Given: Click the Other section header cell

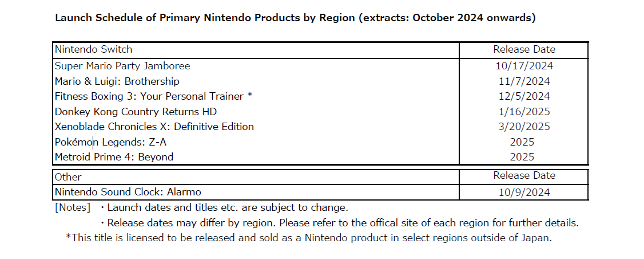Looking at the screenshot, I should (x=69, y=177).
